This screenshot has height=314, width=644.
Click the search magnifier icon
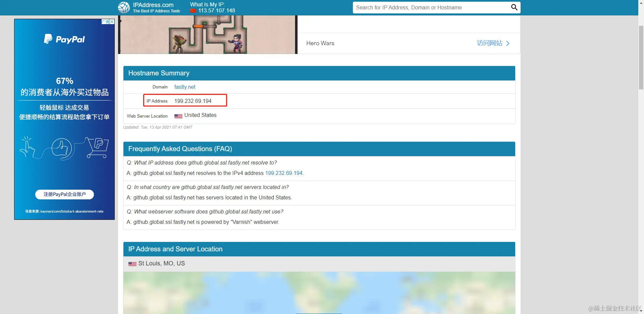(514, 7)
